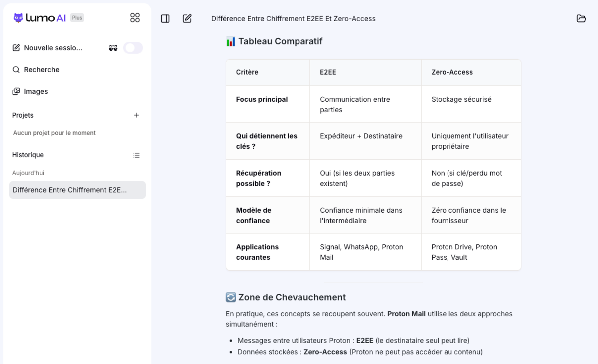This screenshot has width=598, height=364.
Task: Click the Historique section header
Action: pos(28,155)
